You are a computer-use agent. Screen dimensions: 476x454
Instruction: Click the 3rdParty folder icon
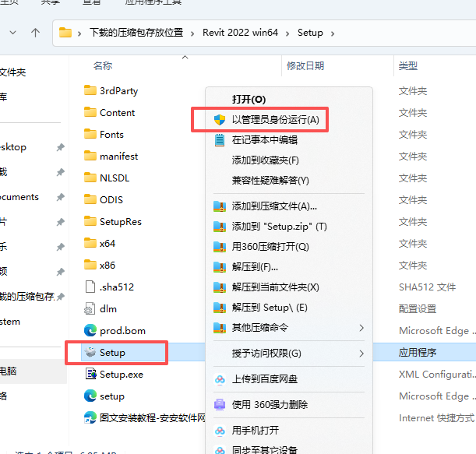[90, 90]
